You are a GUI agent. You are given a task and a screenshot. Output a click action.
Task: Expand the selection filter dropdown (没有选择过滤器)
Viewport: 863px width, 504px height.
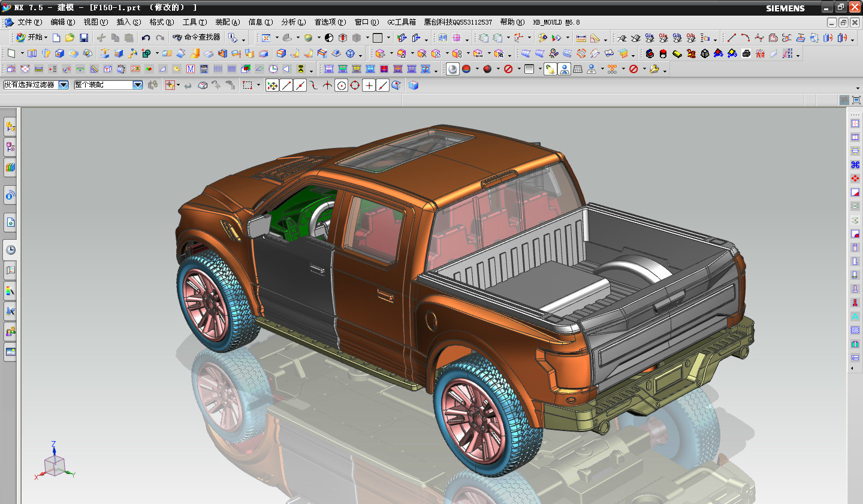point(63,85)
